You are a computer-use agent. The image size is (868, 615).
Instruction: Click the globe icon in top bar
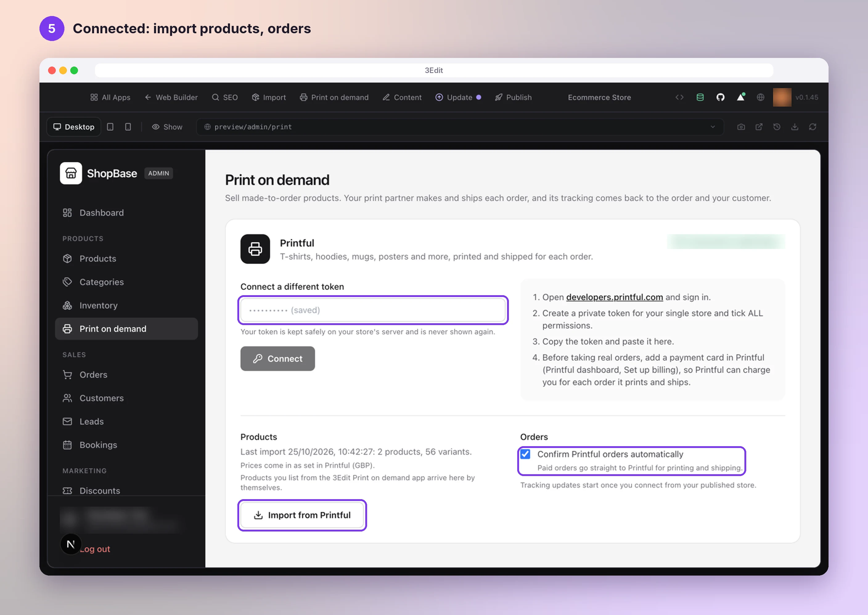pos(760,97)
